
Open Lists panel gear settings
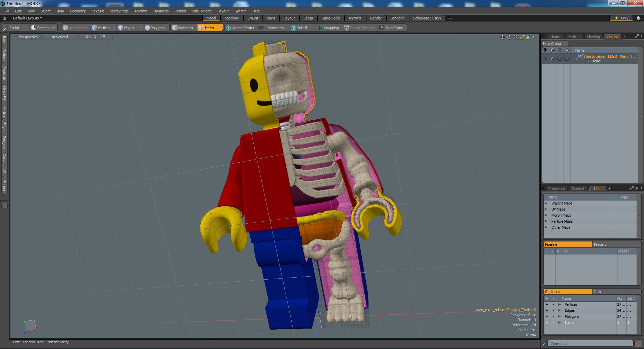click(x=637, y=188)
